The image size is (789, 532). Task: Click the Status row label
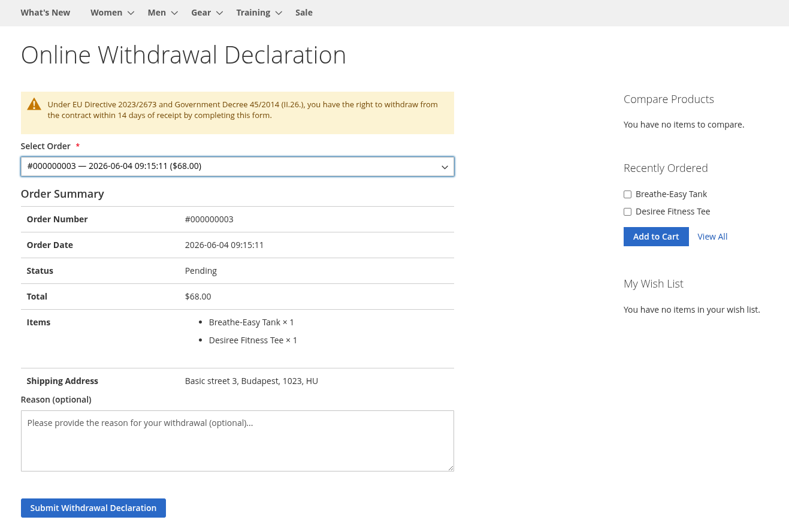point(40,271)
